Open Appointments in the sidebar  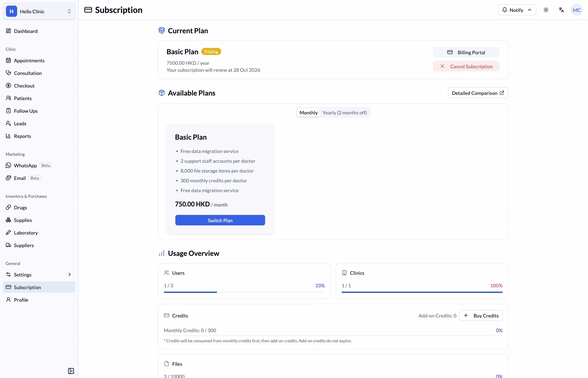[39, 61]
